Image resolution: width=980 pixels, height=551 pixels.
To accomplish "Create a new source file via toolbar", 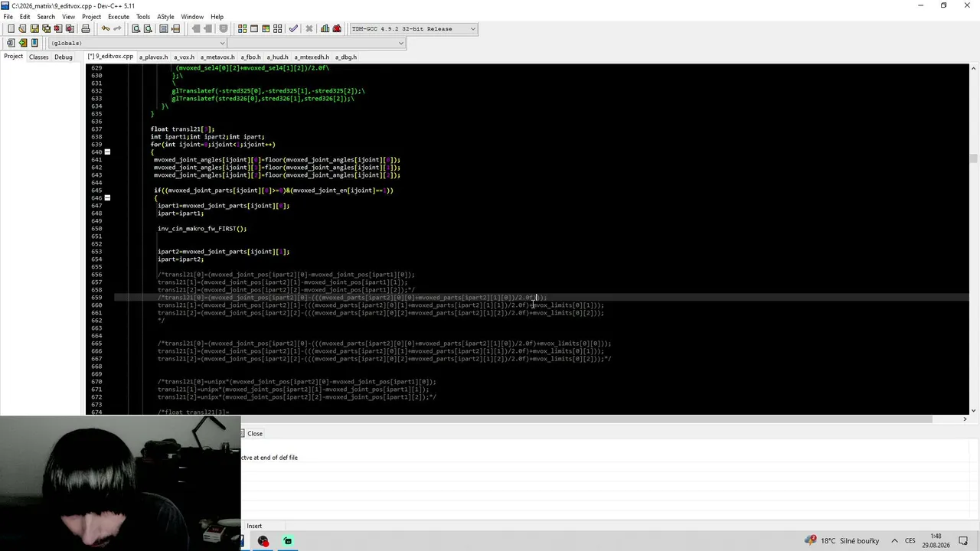I will [11, 28].
